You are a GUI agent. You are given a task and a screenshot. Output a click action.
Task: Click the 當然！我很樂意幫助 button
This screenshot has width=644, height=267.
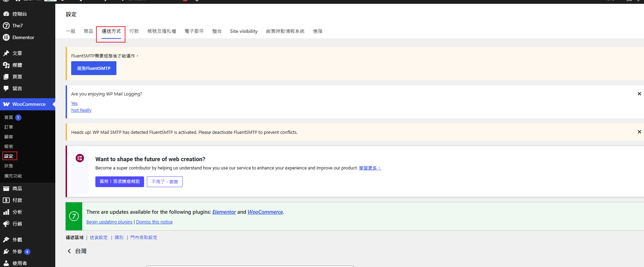120,182
